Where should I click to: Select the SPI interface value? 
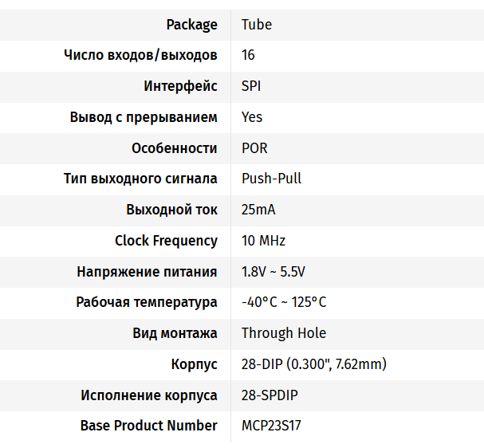click(x=251, y=86)
